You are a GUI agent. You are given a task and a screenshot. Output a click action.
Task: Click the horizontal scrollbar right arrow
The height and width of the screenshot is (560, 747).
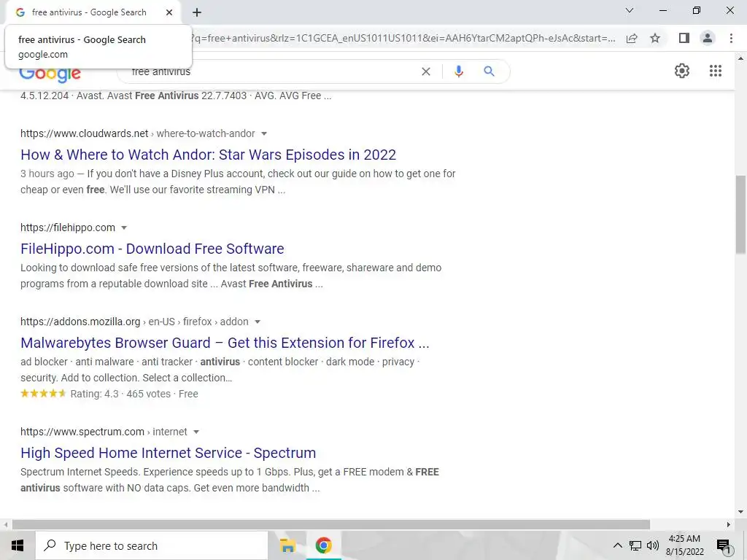[x=729, y=525]
